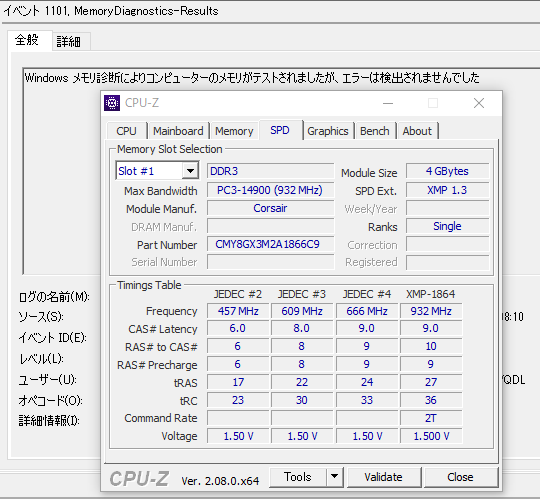The image size is (540, 499).
Task: Switch to the CPU tab
Action: 126,131
